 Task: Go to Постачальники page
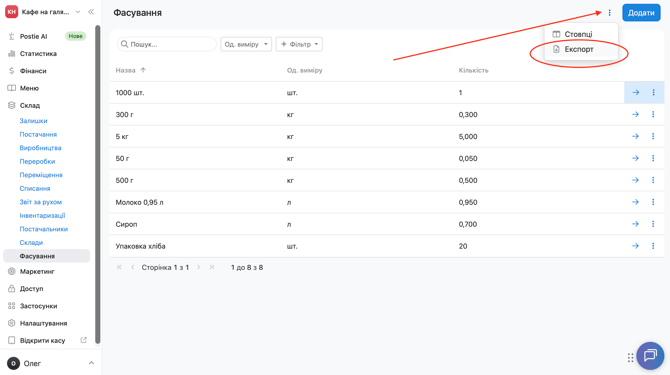[x=44, y=229]
